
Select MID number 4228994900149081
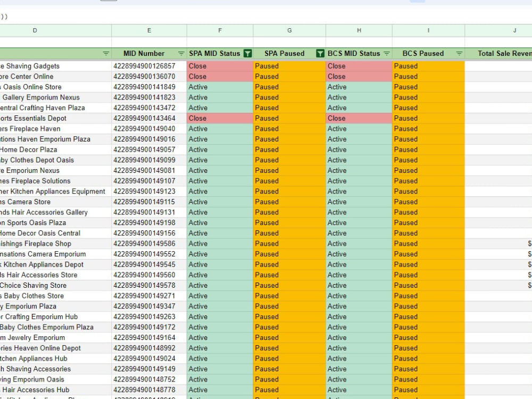(149, 171)
